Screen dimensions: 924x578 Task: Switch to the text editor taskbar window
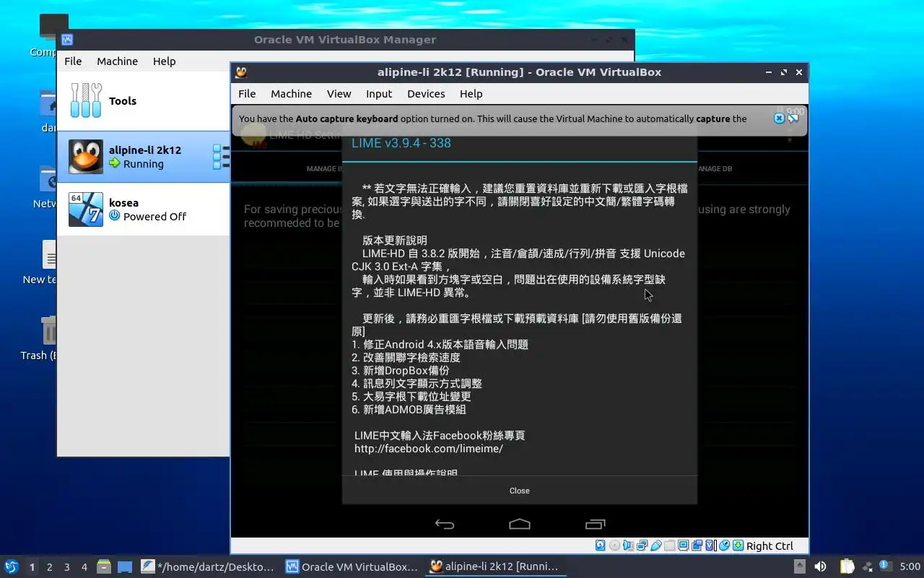pos(208,567)
